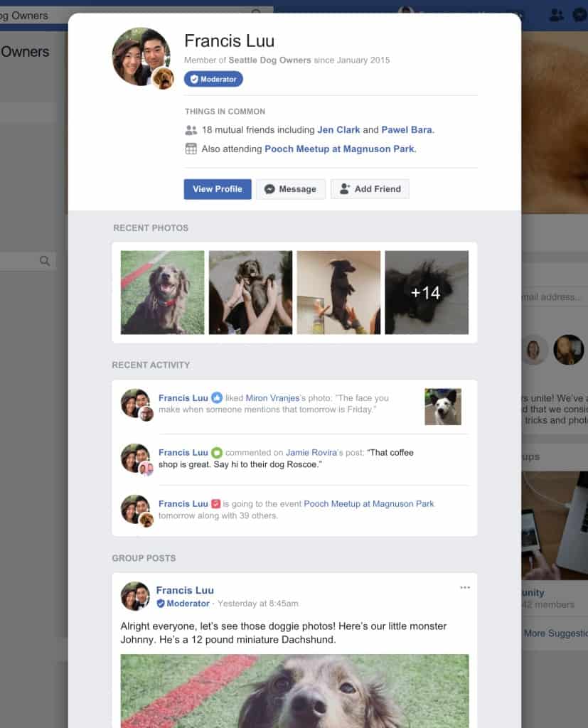This screenshot has height=728, width=588.
Task: Click the calendar event icon beside Also attending
Action: 191,149
